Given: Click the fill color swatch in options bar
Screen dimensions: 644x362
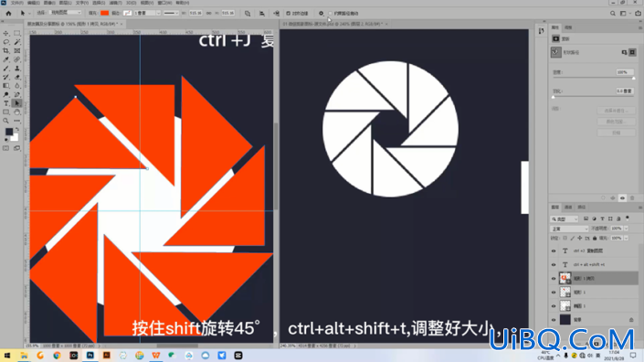Looking at the screenshot, I should click(x=105, y=13).
